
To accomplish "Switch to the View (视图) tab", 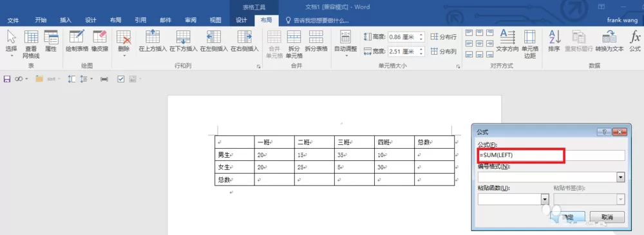I will coord(216,20).
